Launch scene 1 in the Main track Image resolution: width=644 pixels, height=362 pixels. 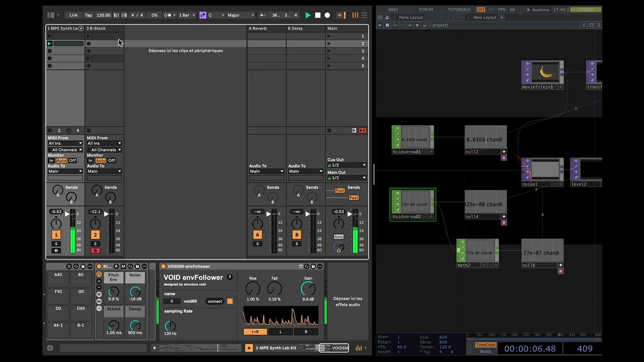(x=329, y=36)
